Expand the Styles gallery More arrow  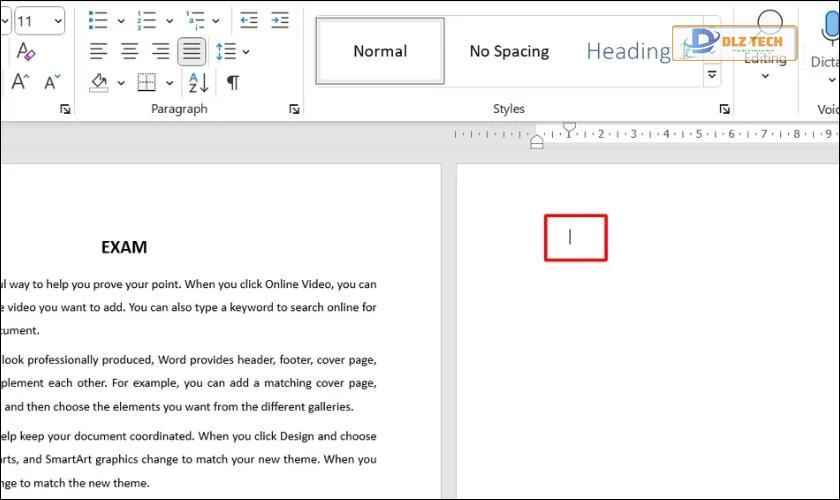[x=712, y=74]
